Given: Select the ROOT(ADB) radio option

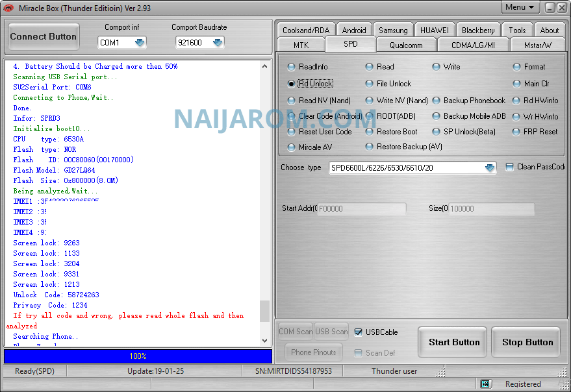Looking at the screenshot, I should click(x=390, y=116).
